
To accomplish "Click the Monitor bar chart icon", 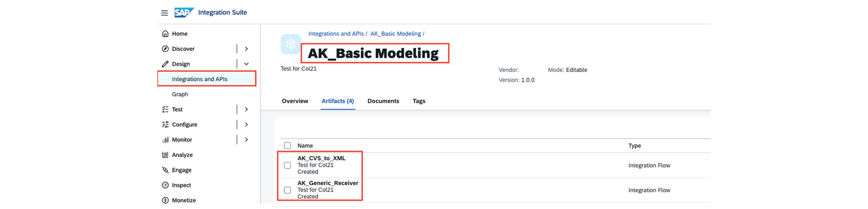I will [165, 140].
